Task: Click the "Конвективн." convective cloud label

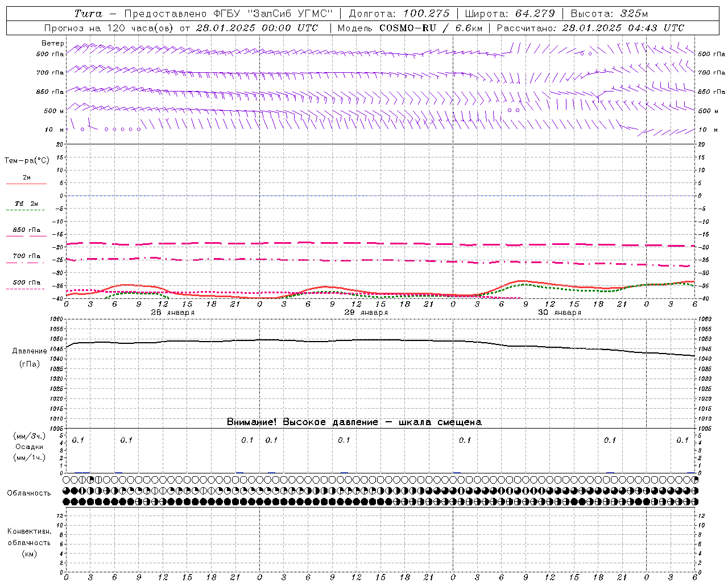Action: (29, 531)
